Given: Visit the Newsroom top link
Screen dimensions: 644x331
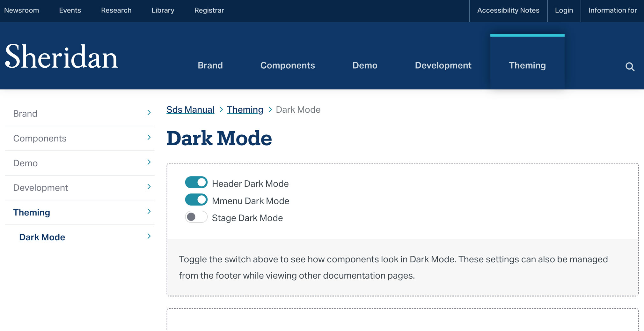Looking at the screenshot, I should tap(22, 10).
